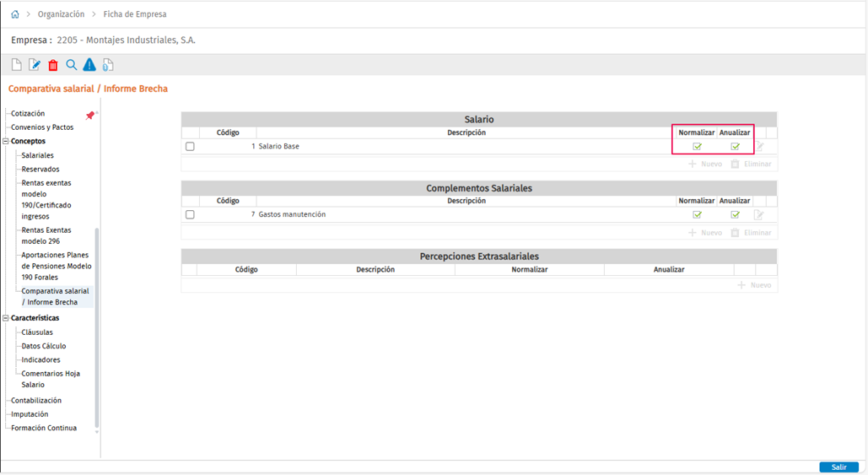Click the sidebar vertical scrollbar
The height and width of the screenshot is (475, 868).
(x=97, y=327)
